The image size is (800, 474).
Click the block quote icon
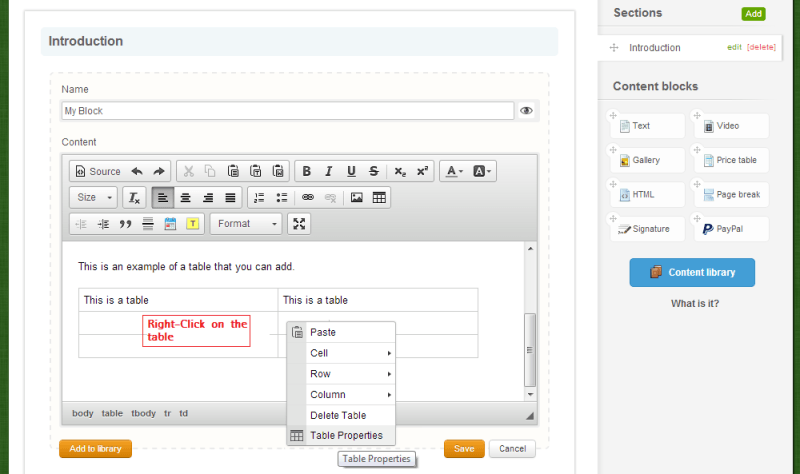[x=126, y=224]
